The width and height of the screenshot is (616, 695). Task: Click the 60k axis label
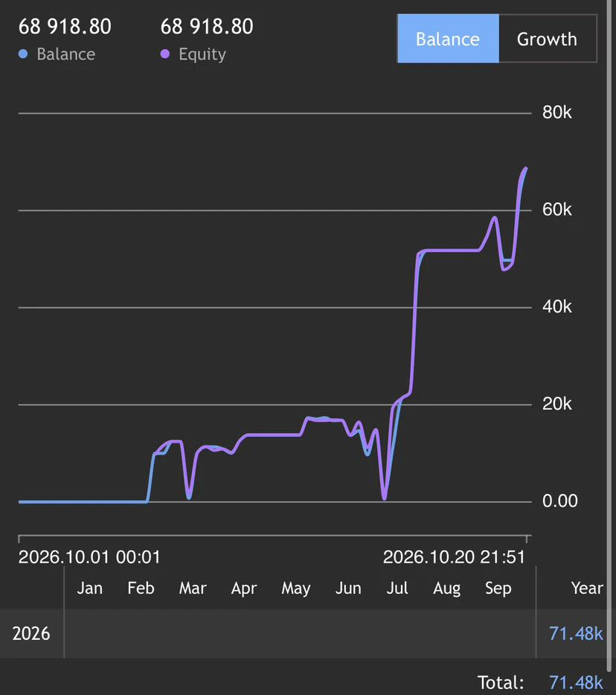click(557, 209)
